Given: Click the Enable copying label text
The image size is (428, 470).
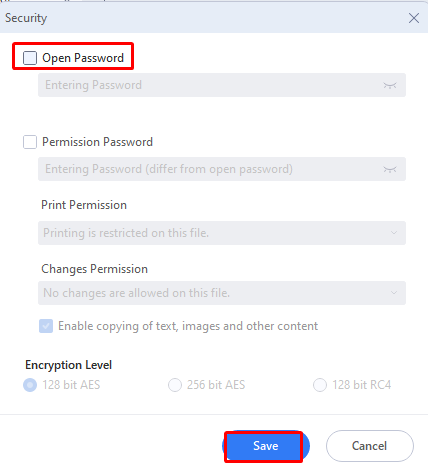Looking at the screenshot, I should [x=188, y=326].
